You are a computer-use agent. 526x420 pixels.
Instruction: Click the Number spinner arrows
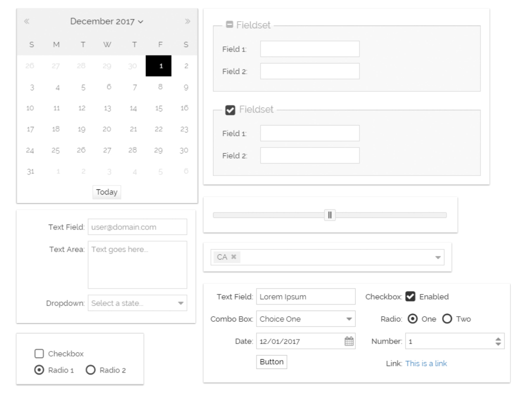(497, 341)
